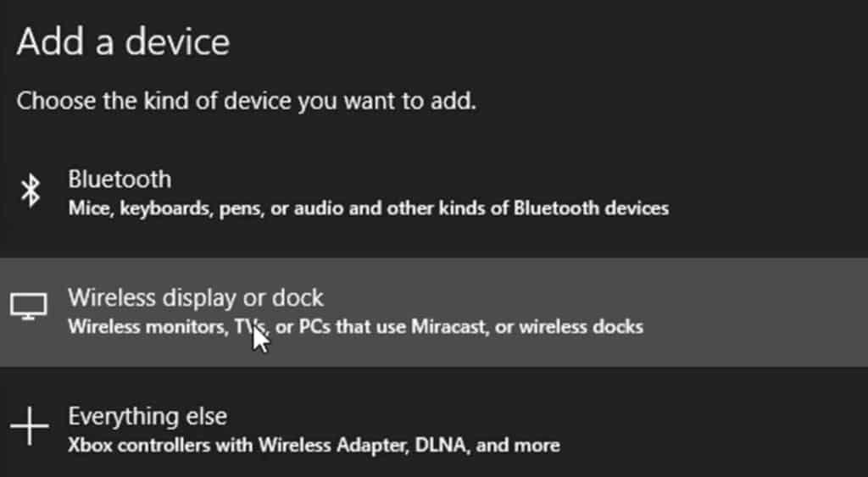Click the Add a device heading
Screen dimensions: 868x477
123,42
